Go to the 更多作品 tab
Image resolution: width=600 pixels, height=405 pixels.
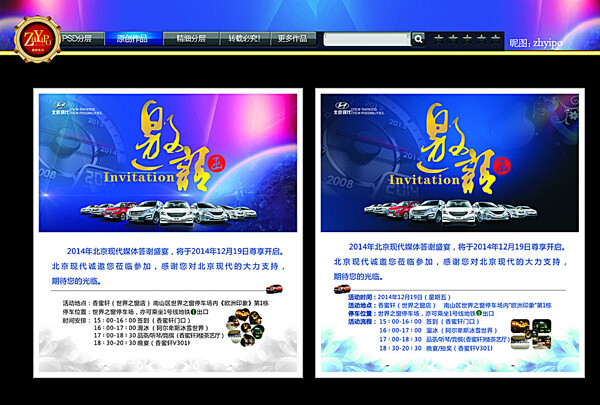[293, 38]
